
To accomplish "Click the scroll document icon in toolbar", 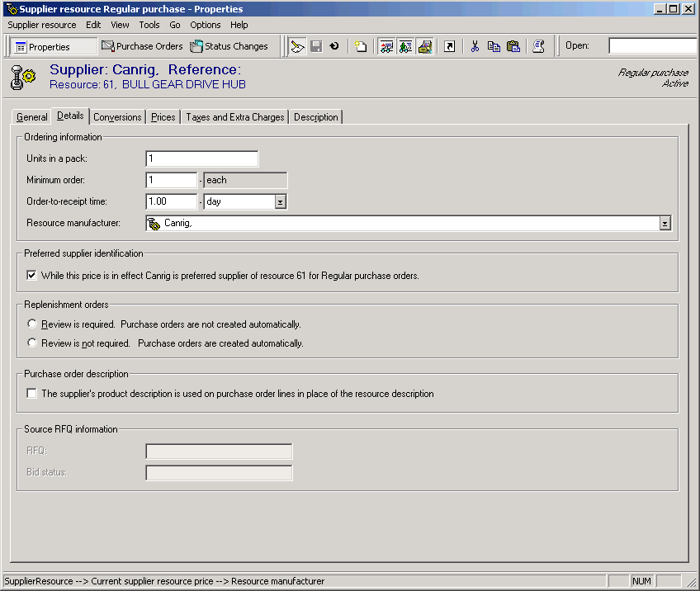I will pyautogui.click(x=538, y=46).
